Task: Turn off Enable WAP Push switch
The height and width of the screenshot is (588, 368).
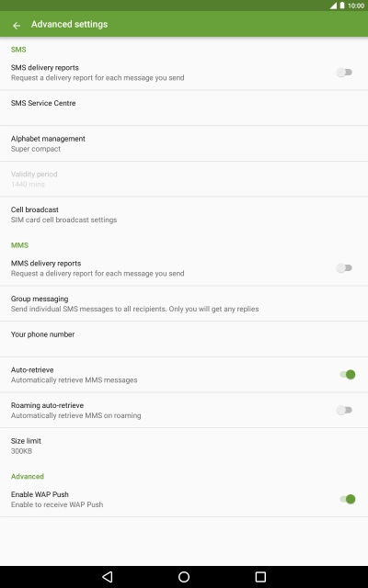Action: [x=348, y=499]
